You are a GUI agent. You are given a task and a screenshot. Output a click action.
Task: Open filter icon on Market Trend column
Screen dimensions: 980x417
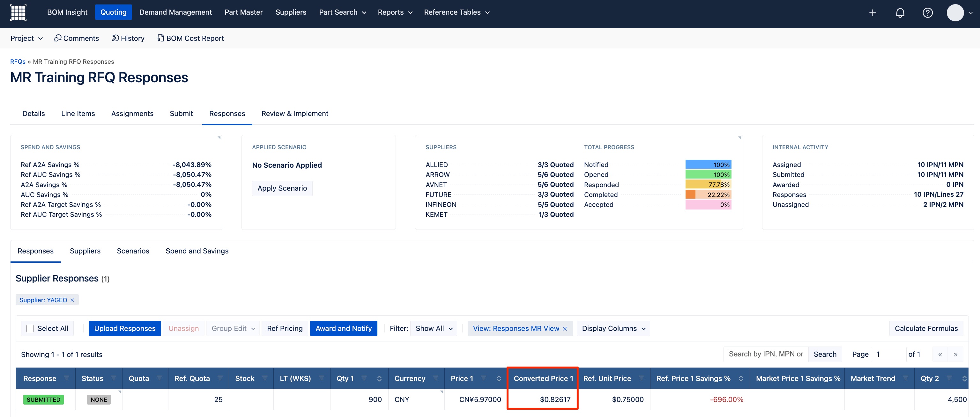[905, 378]
